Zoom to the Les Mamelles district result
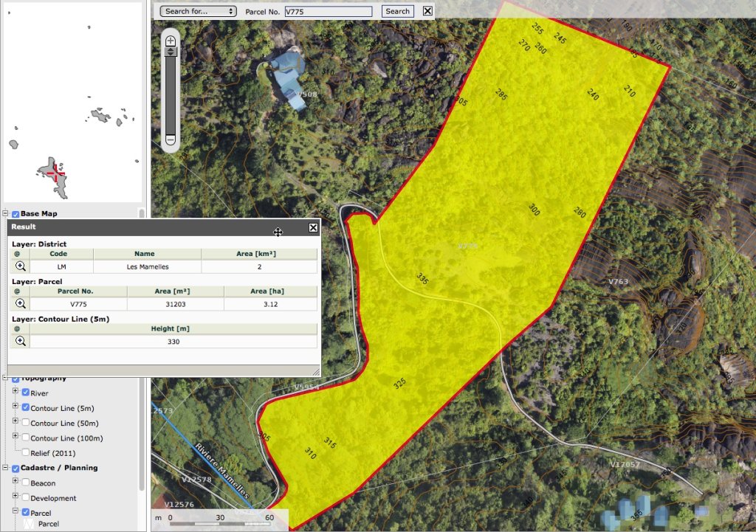Viewport: 756px width, 532px height. [21, 266]
